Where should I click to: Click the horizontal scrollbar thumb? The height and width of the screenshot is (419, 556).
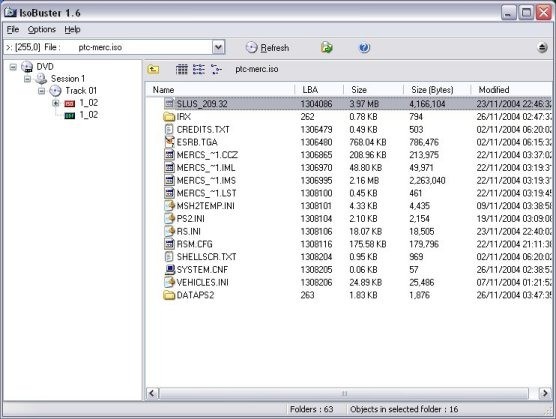click(x=344, y=393)
